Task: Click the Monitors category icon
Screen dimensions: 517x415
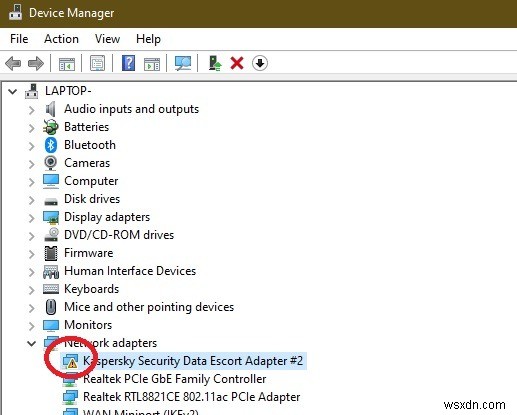Action: click(x=51, y=325)
